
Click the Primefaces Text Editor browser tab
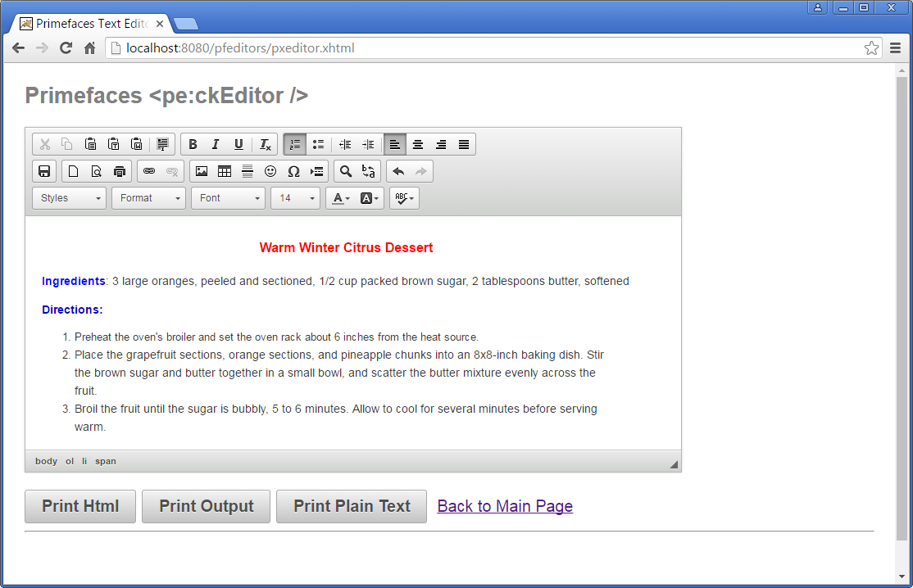tap(90, 23)
